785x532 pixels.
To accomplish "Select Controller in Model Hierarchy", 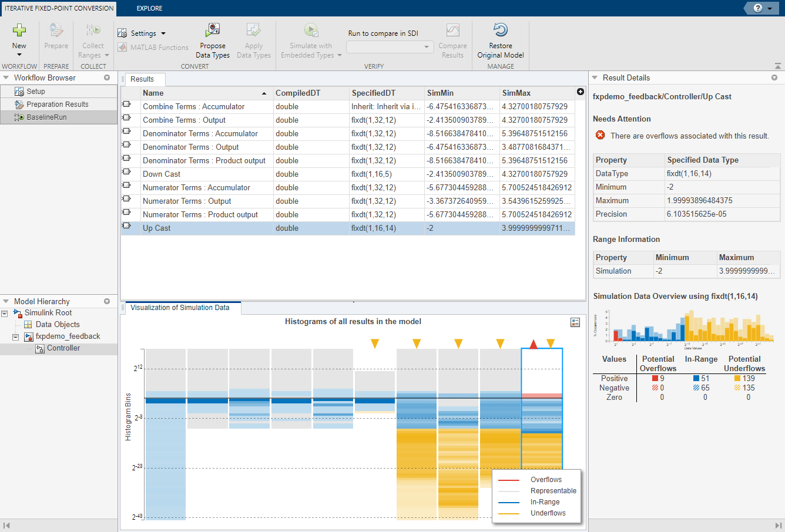I will point(63,348).
